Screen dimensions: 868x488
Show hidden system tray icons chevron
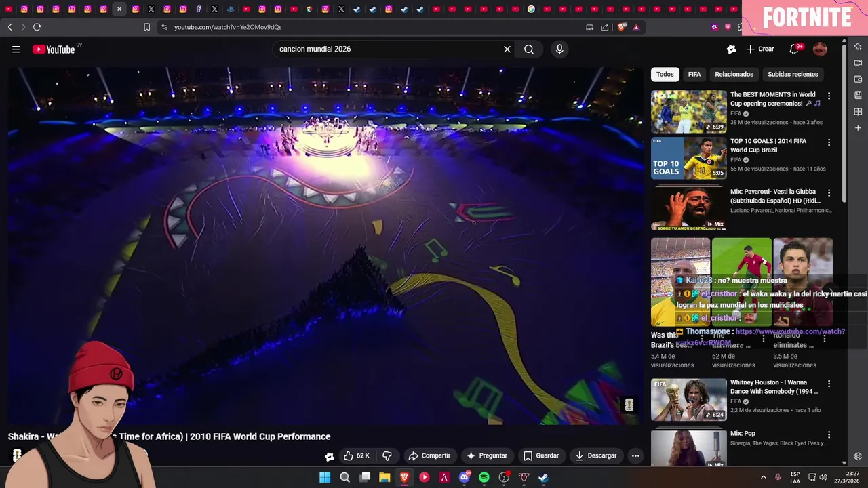pyautogui.click(x=763, y=477)
